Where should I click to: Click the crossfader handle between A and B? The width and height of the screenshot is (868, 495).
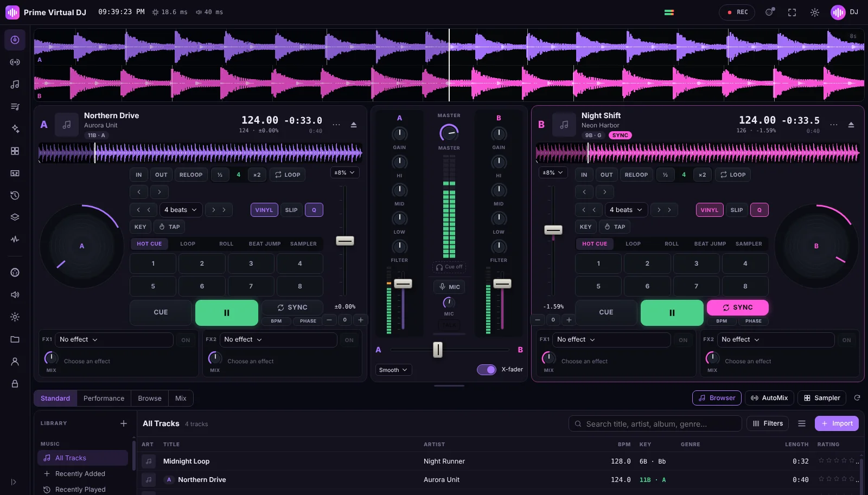click(x=438, y=350)
